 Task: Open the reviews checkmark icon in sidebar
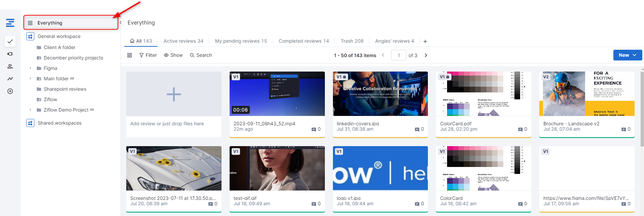pos(10,41)
